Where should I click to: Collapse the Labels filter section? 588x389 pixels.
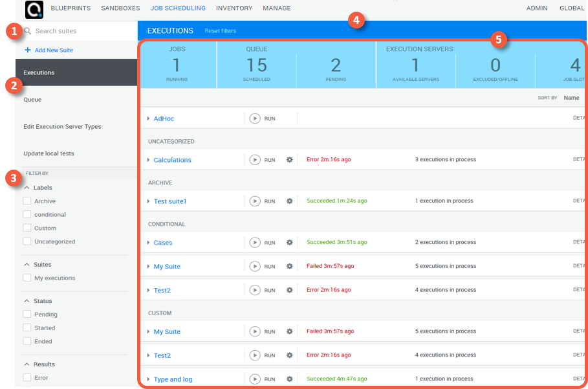click(27, 188)
